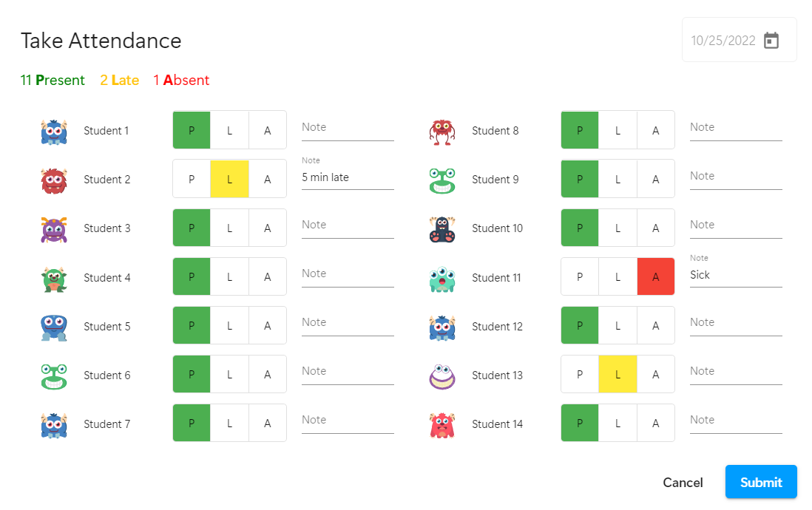
Task: Mark Student 1 as Absent
Action: [268, 131]
